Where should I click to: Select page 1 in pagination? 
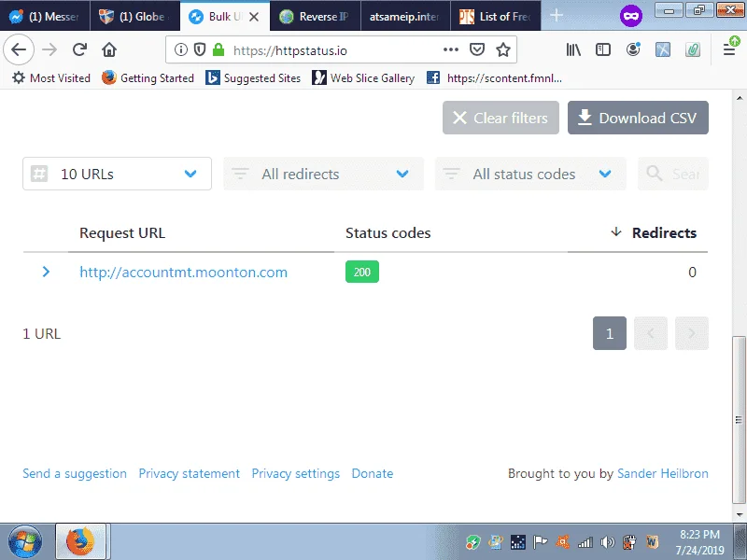point(610,333)
